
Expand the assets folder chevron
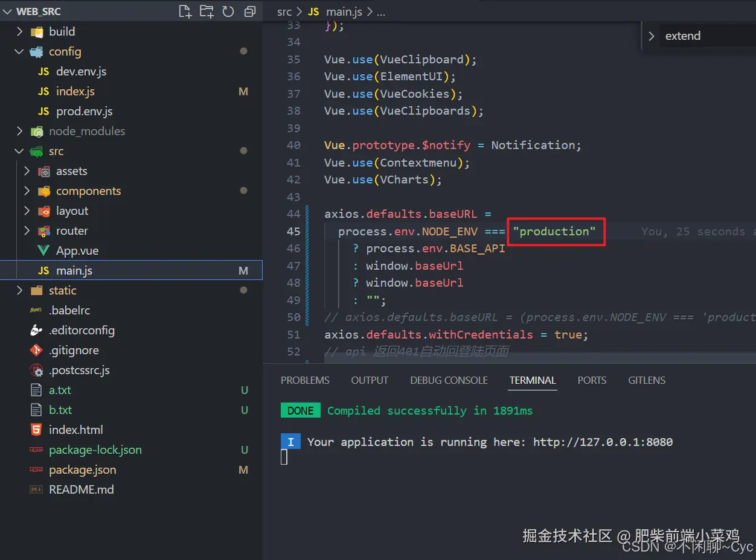point(27,171)
